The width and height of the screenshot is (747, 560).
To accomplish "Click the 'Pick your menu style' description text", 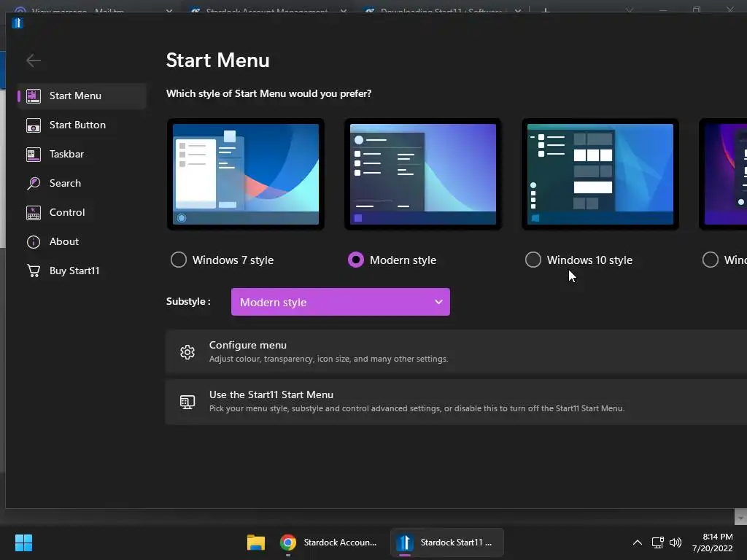I will [x=417, y=408].
